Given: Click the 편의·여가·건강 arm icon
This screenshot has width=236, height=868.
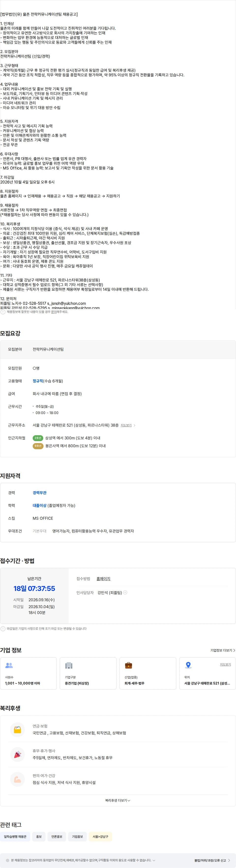Looking at the screenshot, I should 17,779.
